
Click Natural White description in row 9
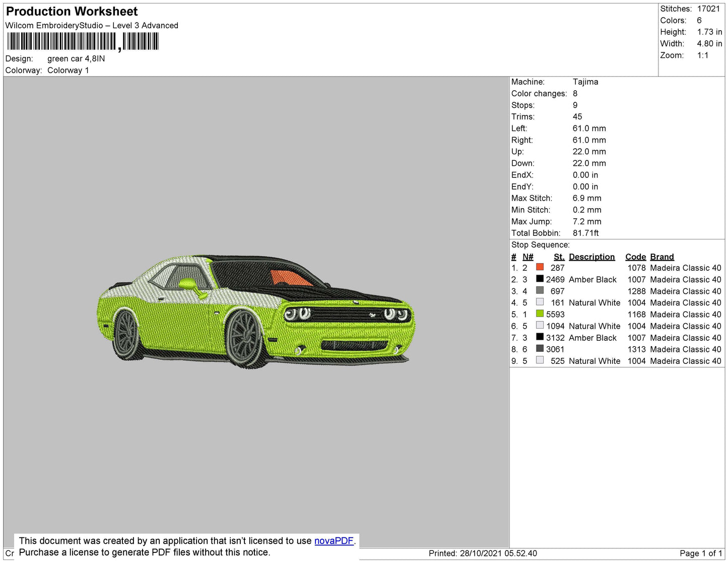594,361
